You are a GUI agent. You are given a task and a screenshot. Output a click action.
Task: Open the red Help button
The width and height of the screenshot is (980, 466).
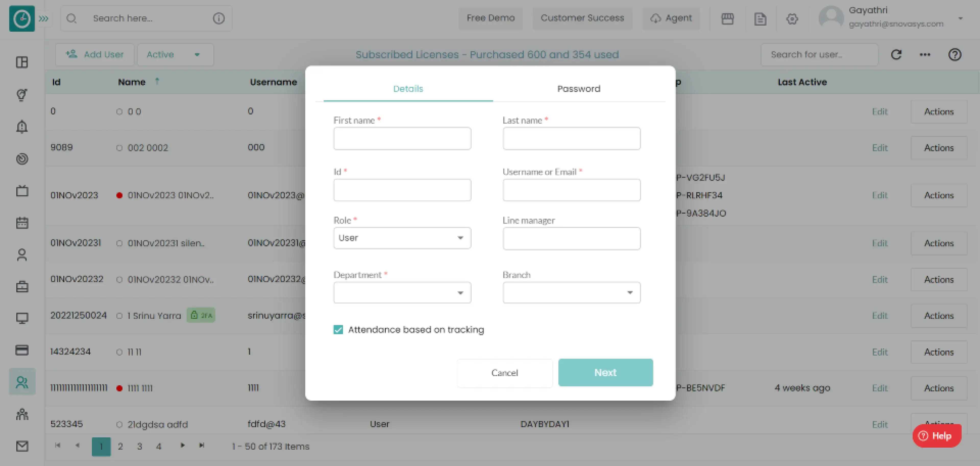937,436
